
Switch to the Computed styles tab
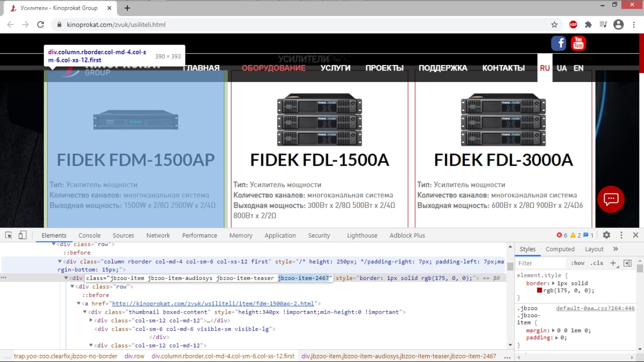(560, 249)
